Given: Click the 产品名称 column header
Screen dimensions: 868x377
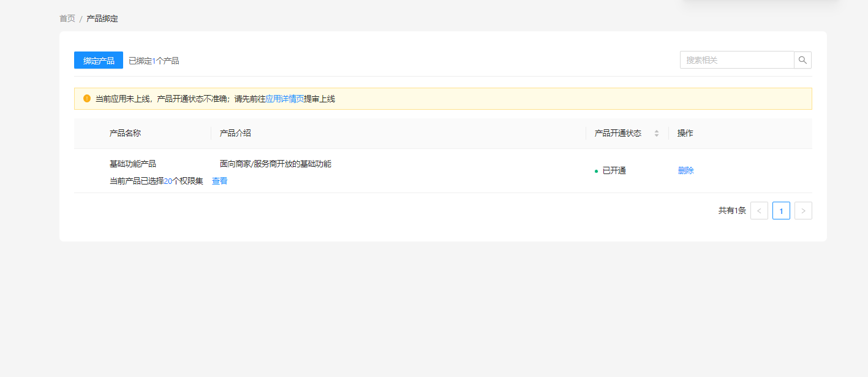Looking at the screenshot, I should (125, 134).
